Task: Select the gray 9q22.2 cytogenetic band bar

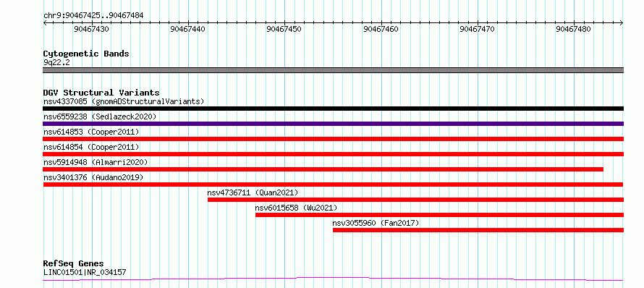Action: pos(333,70)
